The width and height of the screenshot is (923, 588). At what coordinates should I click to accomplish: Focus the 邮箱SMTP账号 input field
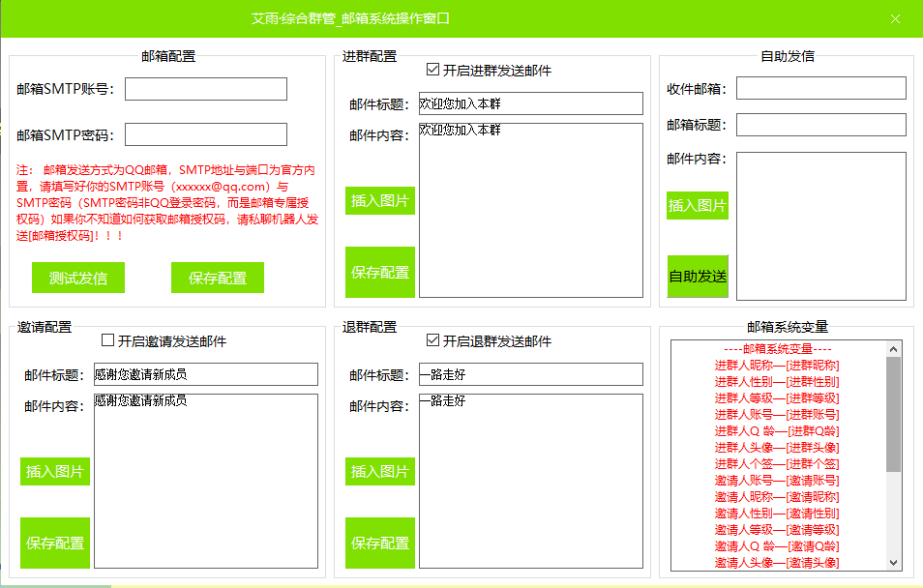pos(206,89)
